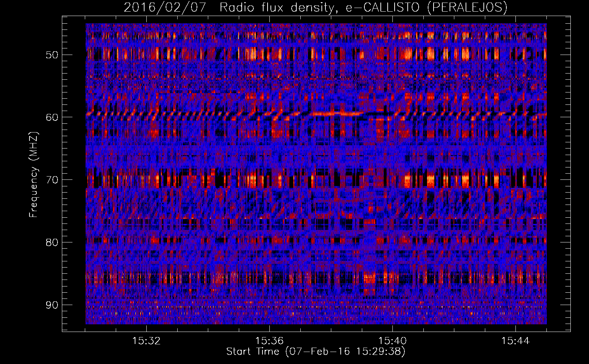589x364 pixels.
Task: Click the 15:36 time axis label
Action: (x=269, y=341)
